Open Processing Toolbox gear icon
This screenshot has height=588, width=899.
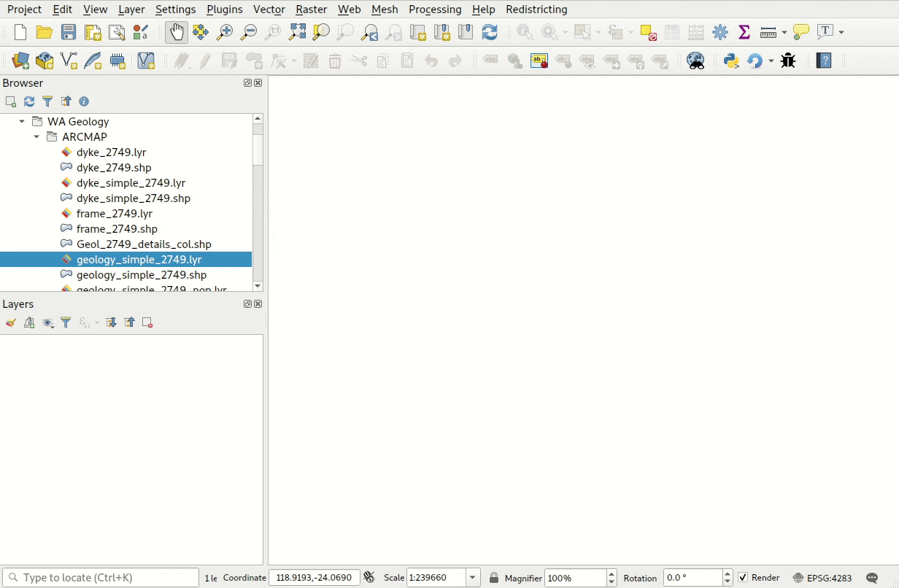pos(720,32)
